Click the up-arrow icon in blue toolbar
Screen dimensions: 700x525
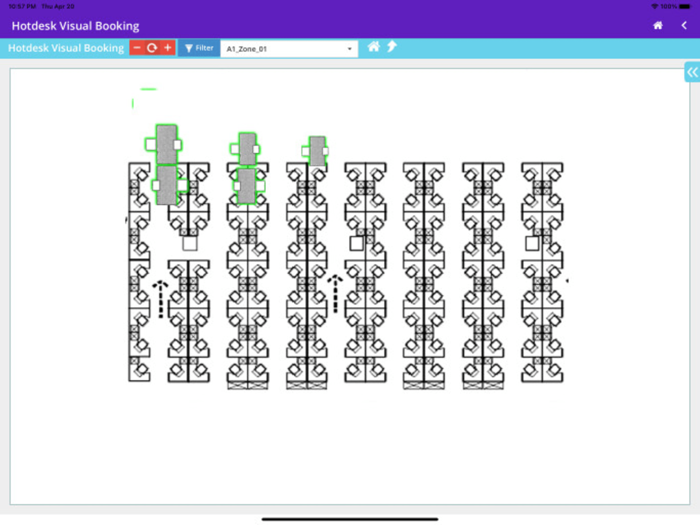392,46
